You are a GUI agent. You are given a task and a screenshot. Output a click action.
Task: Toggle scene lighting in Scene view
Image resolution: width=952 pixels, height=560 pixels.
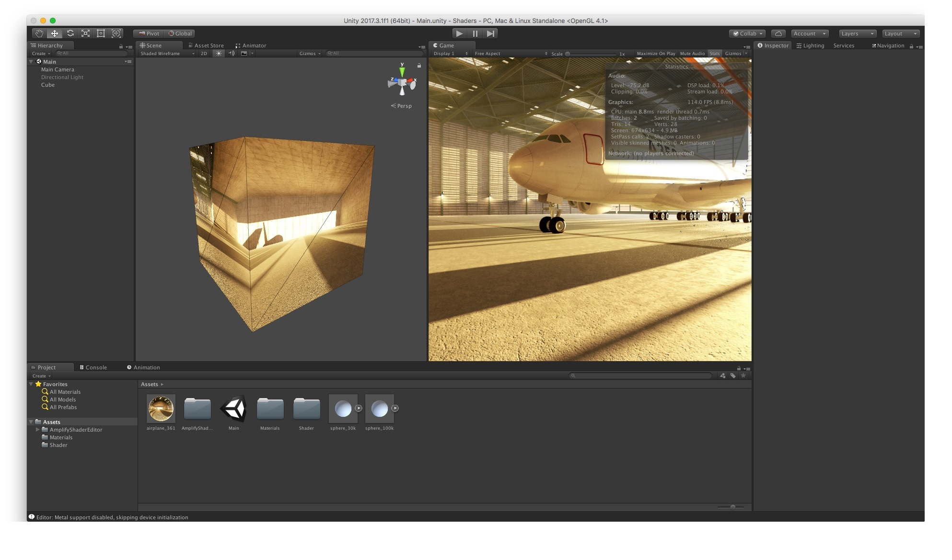219,53
